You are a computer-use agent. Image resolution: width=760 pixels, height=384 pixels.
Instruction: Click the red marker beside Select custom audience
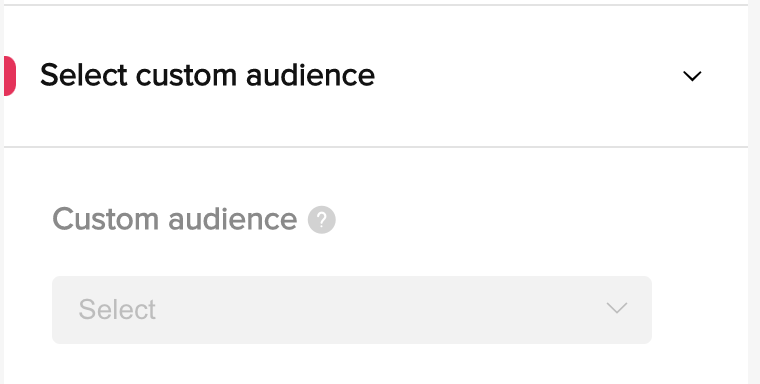click(10, 76)
